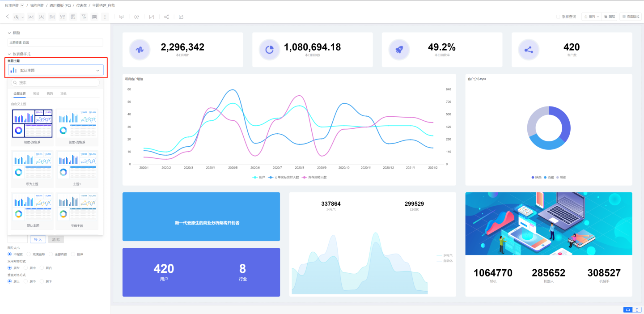Click the add widgets grid icon
This screenshot has width=644, height=314.
pos(63,17)
